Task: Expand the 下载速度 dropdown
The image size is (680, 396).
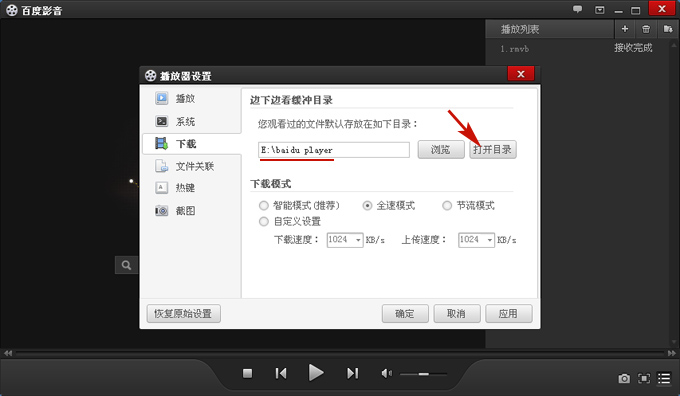Action: [358, 240]
